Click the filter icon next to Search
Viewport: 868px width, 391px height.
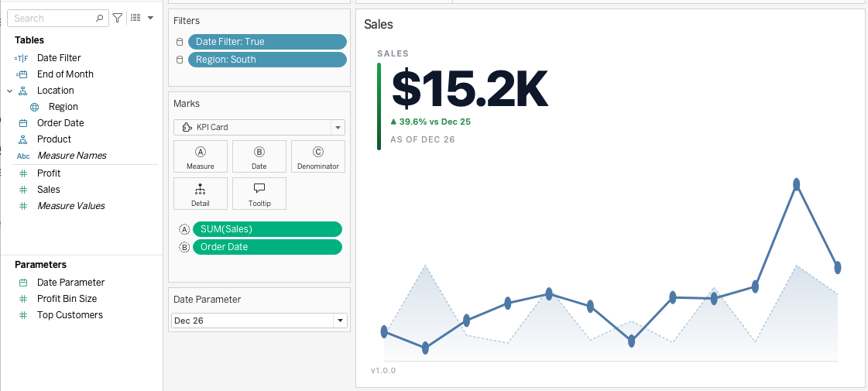pyautogui.click(x=118, y=19)
